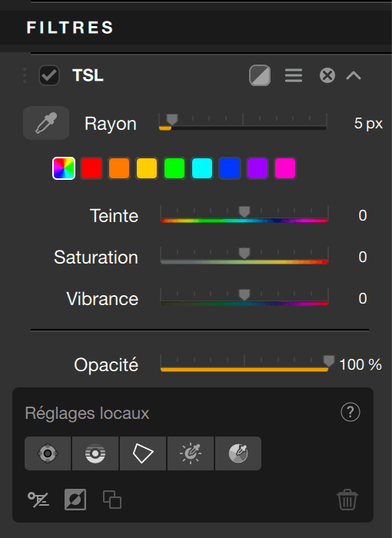This screenshot has height=538, width=392.
Task: Delete the local adjustment with trash icon
Action: tap(347, 500)
